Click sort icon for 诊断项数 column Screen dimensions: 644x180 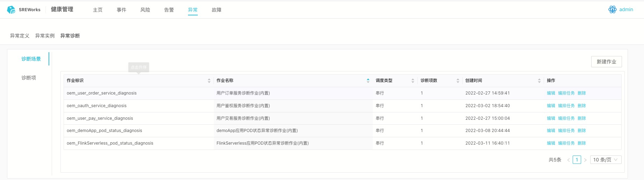pos(458,81)
